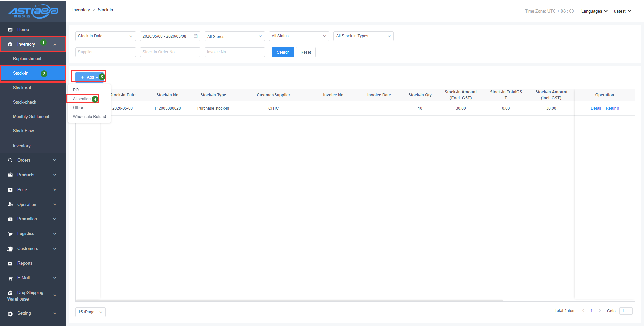Open the All Status dropdown
The image size is (644, 326).
299,36
